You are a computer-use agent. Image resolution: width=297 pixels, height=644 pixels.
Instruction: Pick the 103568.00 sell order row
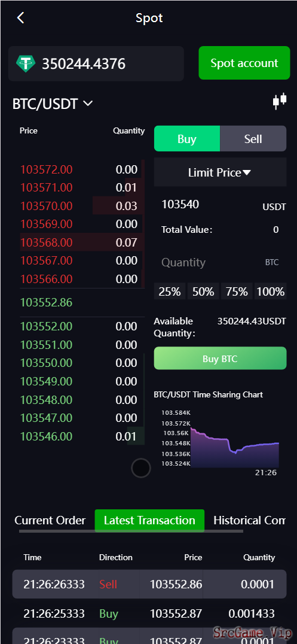coord(82,242)
